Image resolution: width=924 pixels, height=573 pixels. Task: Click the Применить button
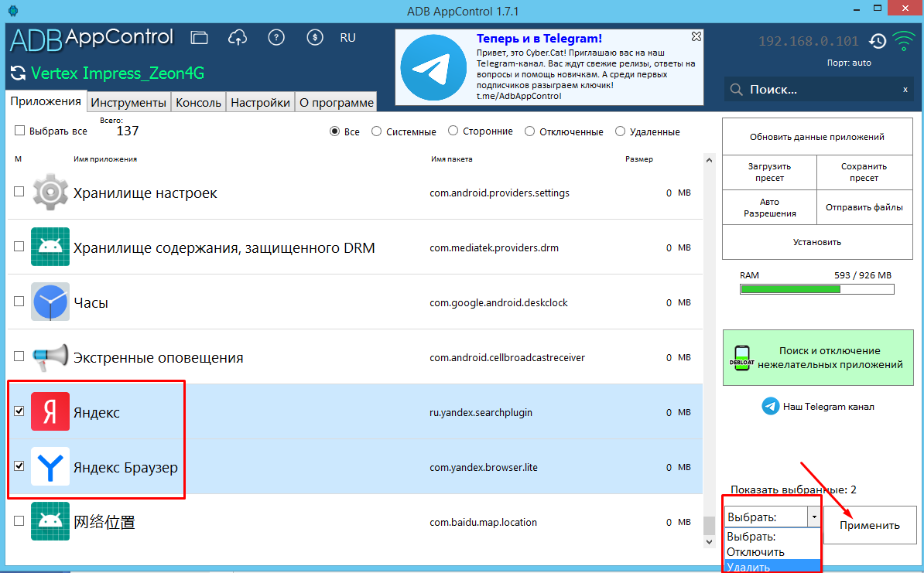coord(870,525)
